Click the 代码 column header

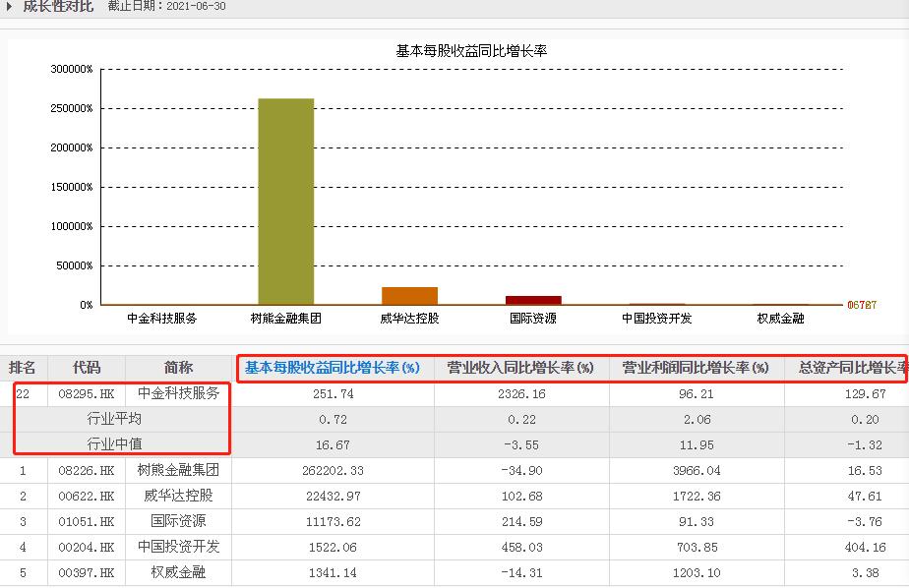[87, 368]
